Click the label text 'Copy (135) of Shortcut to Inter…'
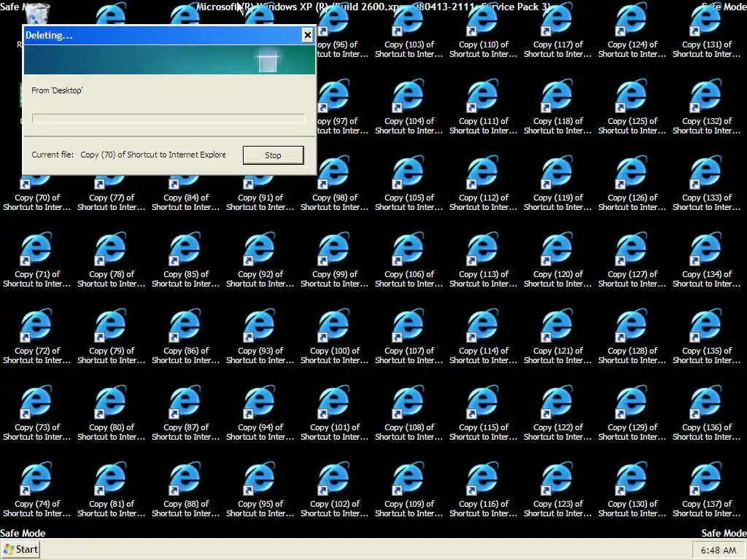The width and height of the screenshot is (747, 560). click(705, 356)
